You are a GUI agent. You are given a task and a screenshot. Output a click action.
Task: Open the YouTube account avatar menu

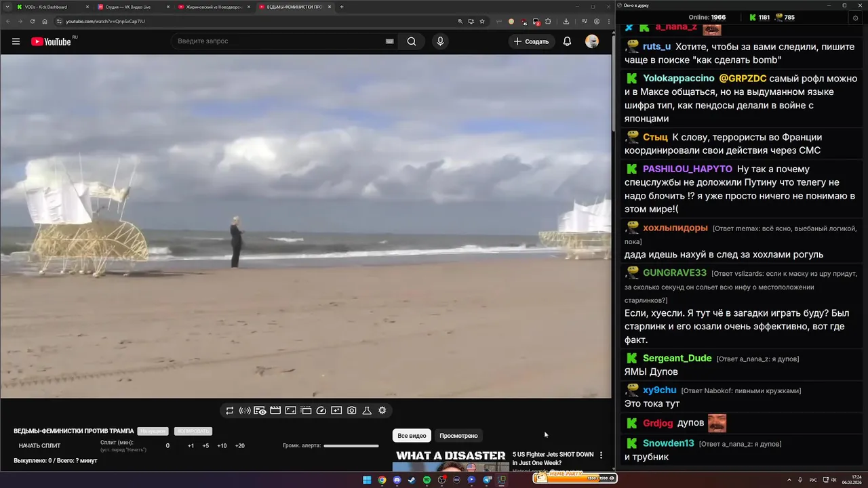592,41
